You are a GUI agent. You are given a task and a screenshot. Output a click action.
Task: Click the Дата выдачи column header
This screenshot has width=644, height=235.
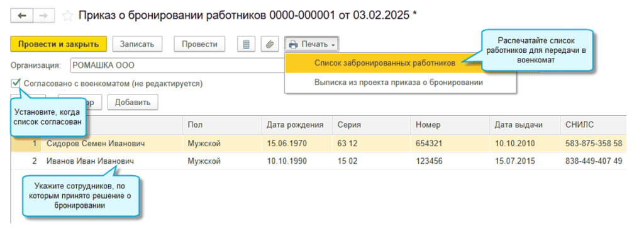525,125
